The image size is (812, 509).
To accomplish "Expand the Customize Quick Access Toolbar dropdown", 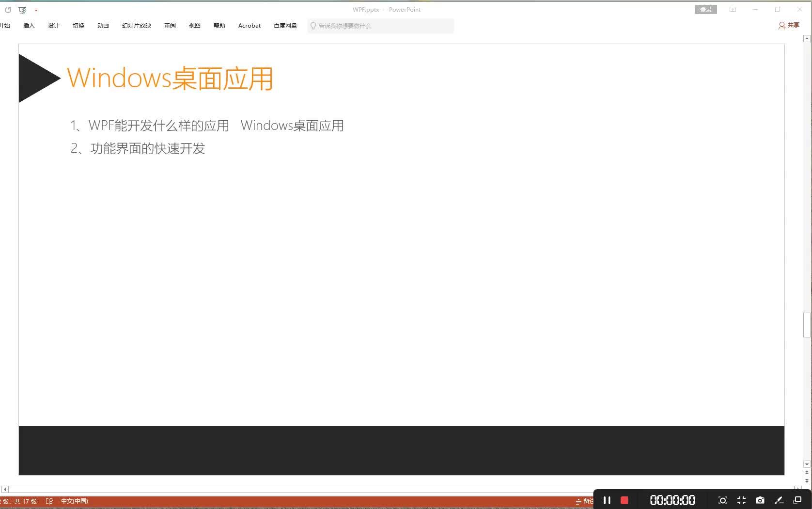I will pyautogui.click(x=36, y=10).
